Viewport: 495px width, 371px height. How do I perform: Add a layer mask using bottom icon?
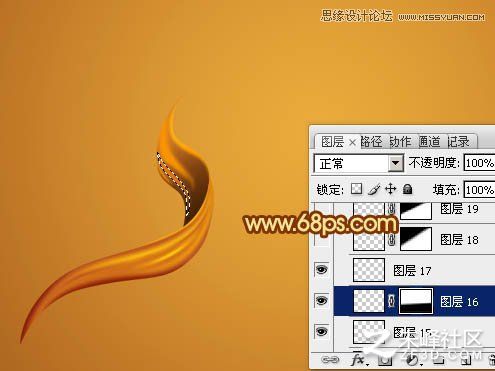[x=385, y=360]
